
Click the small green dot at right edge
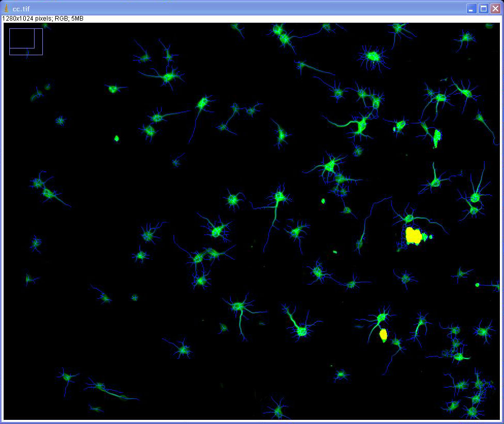(477, 285)
